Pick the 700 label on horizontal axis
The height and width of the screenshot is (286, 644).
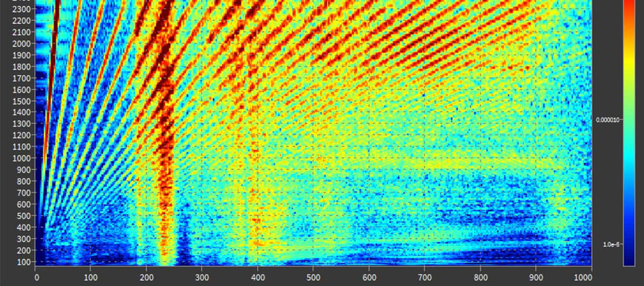424,278
